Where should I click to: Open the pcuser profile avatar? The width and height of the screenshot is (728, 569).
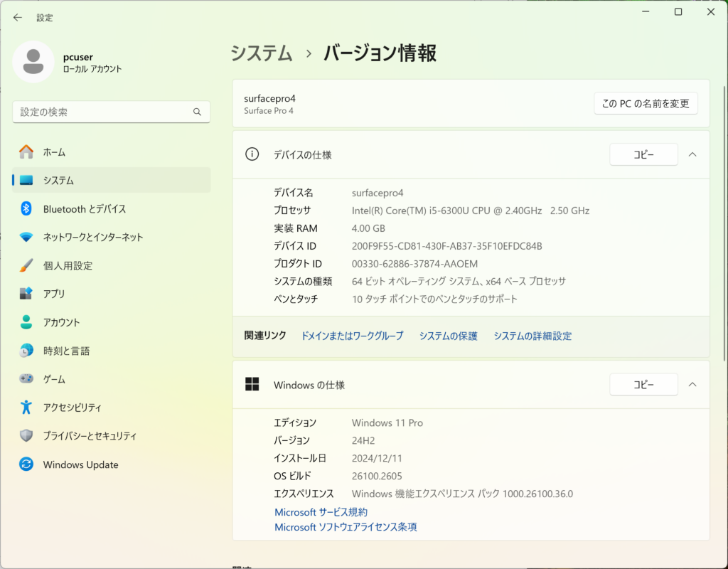(x=33, y=62)
